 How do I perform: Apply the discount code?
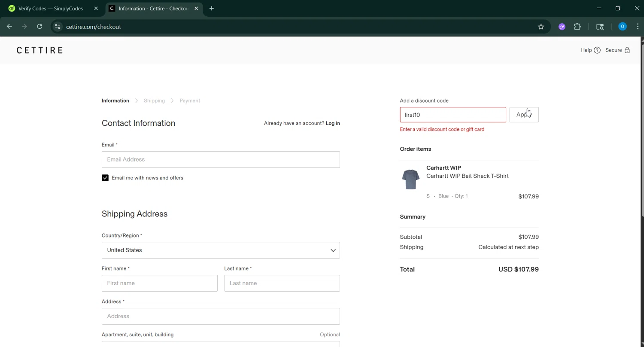point(524,115)
